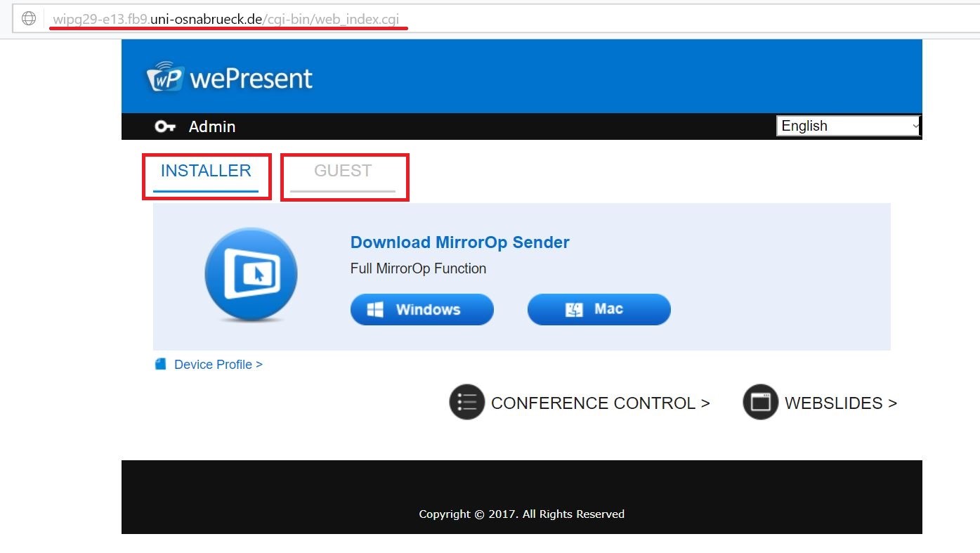Download the Mac installer
The width and height of the screenshot is (980, 553).
[x=599, y=309]
